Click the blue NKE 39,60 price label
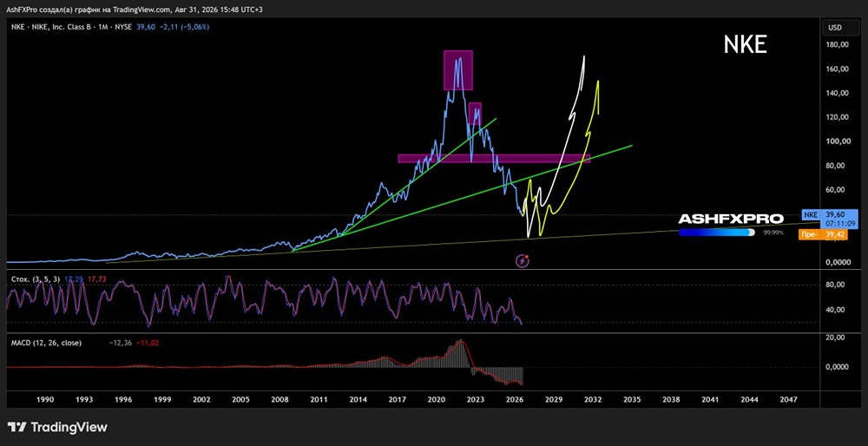Screen dimensions: 868x446 (x=829, y=214)
